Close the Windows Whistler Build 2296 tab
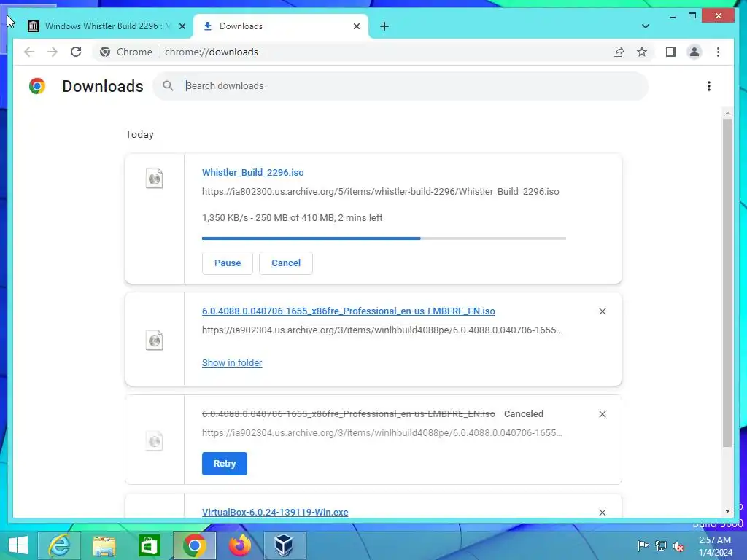Screen dimensions: 747x560 [x=182, y=26]
